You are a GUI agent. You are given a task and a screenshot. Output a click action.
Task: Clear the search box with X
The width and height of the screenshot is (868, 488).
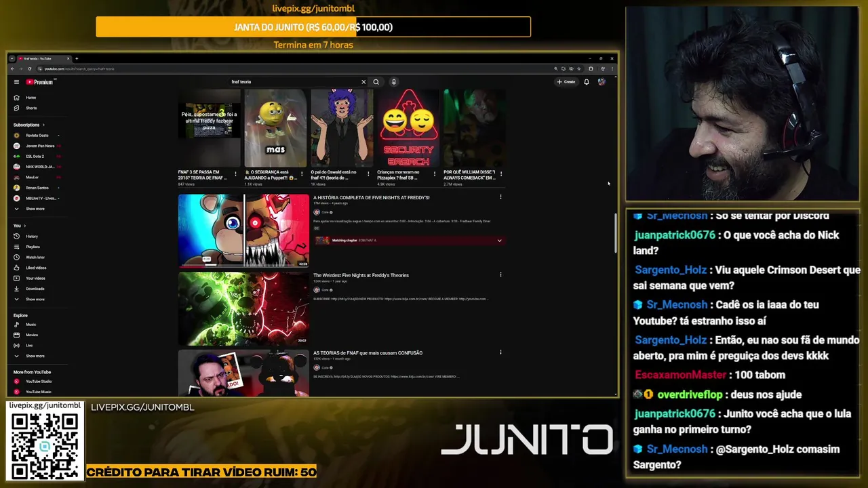point(363,82)
